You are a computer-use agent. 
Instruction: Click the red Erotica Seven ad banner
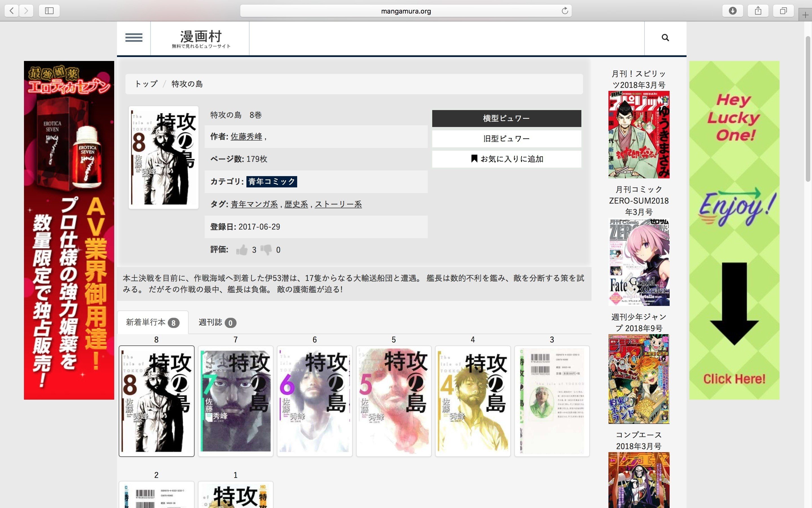pos(69,230)
